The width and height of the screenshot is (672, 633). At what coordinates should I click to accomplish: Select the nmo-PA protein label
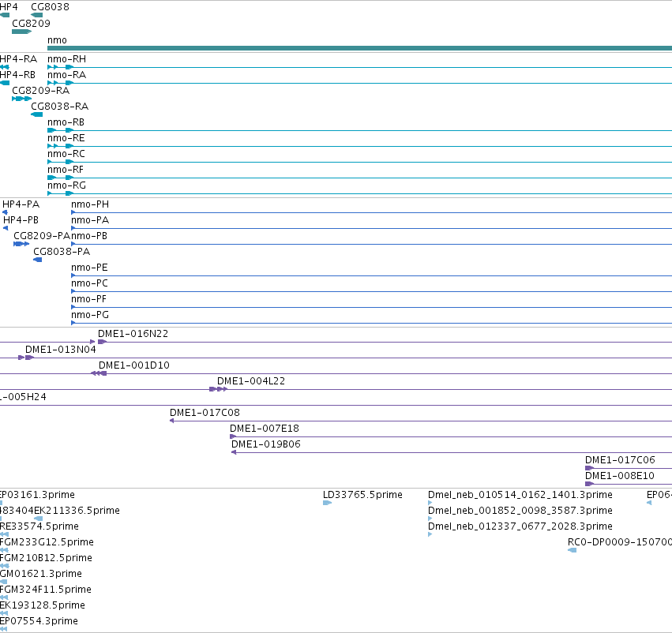pos(90,220)
